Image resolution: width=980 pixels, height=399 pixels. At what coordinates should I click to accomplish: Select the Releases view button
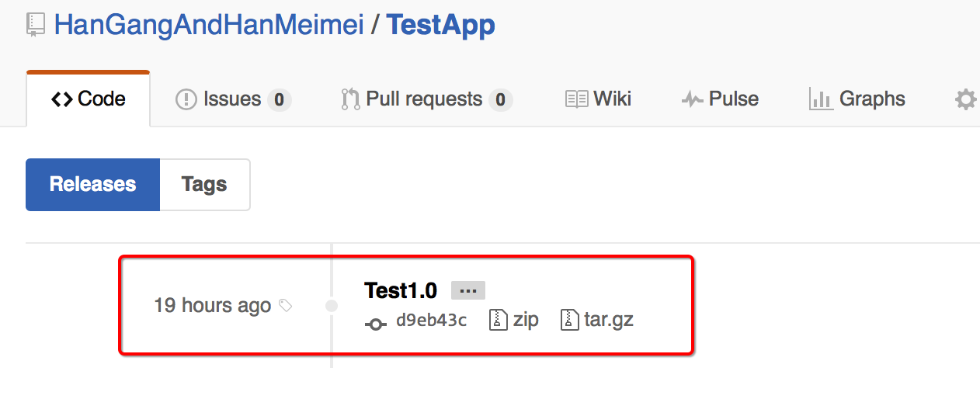point(92,185)
